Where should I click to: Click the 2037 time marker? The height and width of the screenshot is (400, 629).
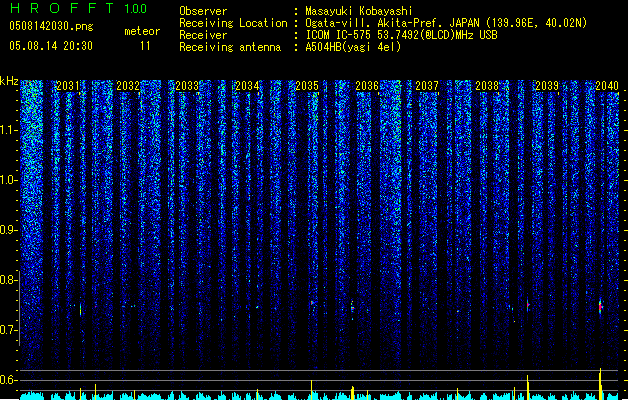tap(427, 86)
